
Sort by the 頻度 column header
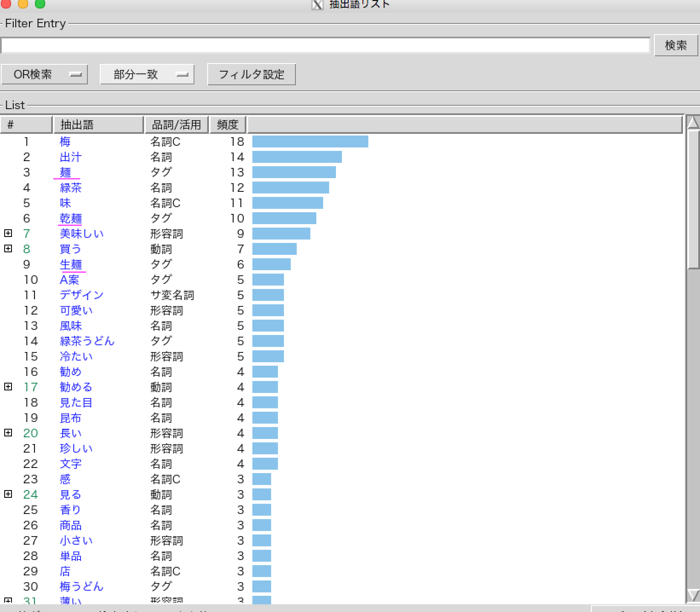pyautogui.click(x=227, y=125)
